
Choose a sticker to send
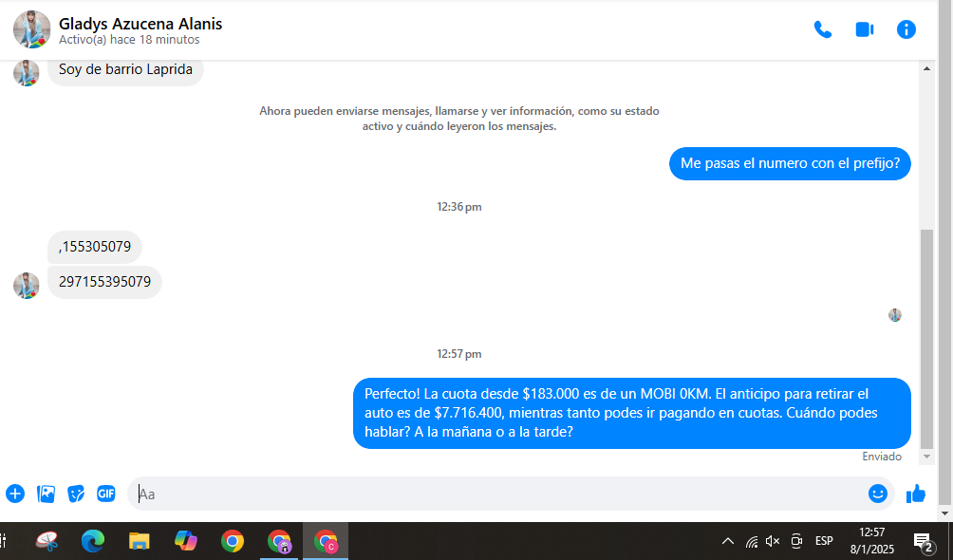tap(76, 494)
